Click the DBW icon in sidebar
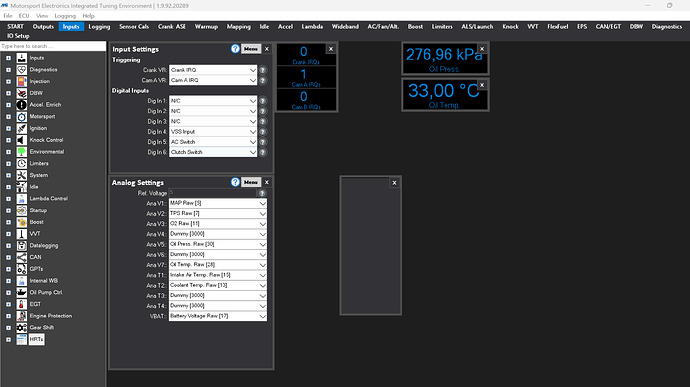 [22, 93]
